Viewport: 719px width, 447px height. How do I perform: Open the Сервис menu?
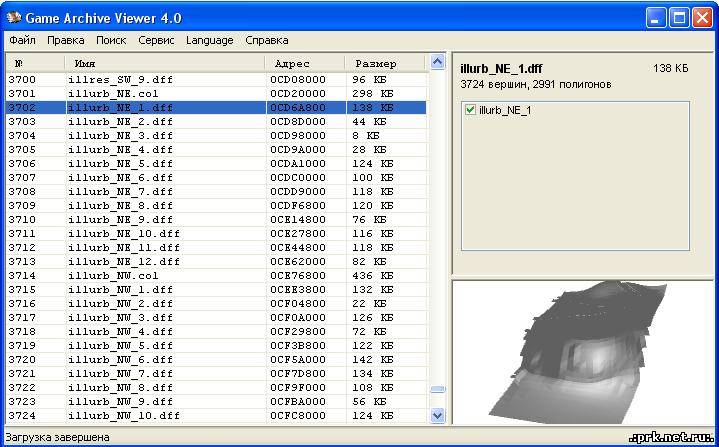tap(156, 40)
